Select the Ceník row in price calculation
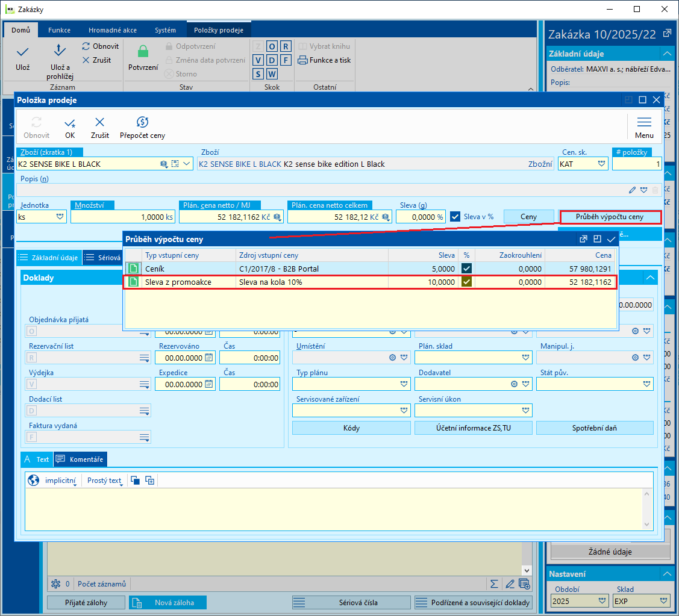Screen dimensions: 679x616 pos(371,269)
